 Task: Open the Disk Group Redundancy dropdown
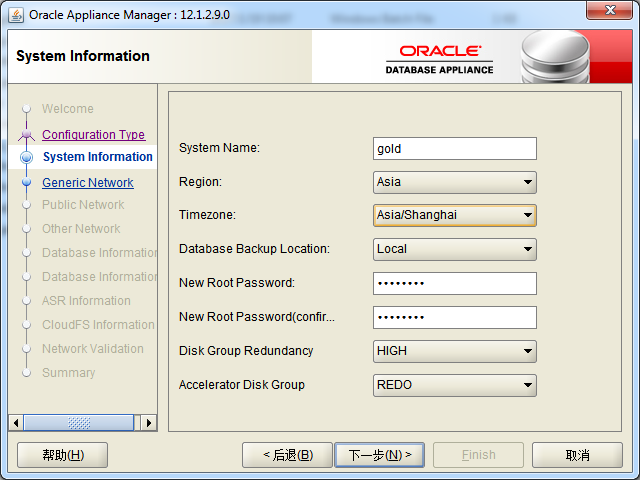(x=455, y=351)
